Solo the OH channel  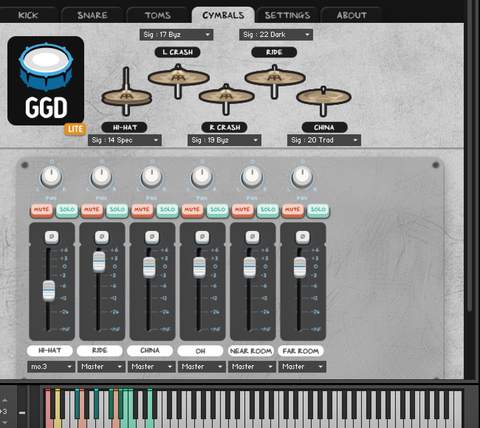coord(218,210)
